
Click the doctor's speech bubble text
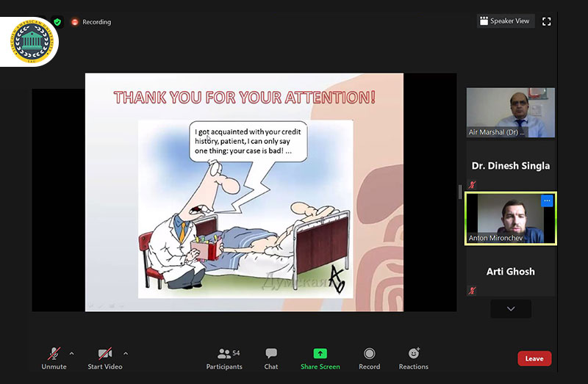click(248, 141)
